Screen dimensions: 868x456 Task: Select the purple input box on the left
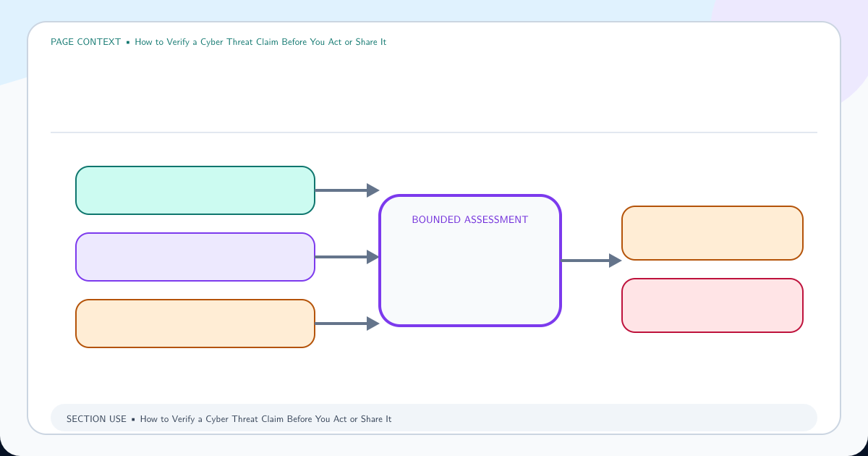[195, 257]
